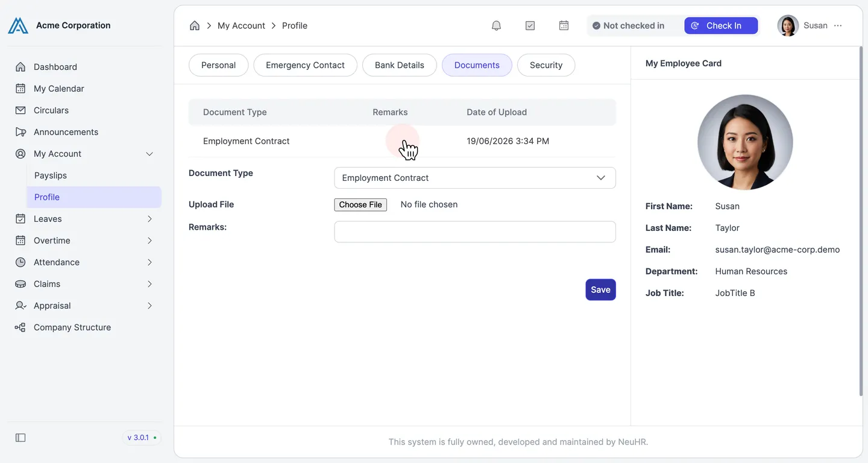Click the Check In button
Viewport: 868px width, 463px height.
point(721,25)
